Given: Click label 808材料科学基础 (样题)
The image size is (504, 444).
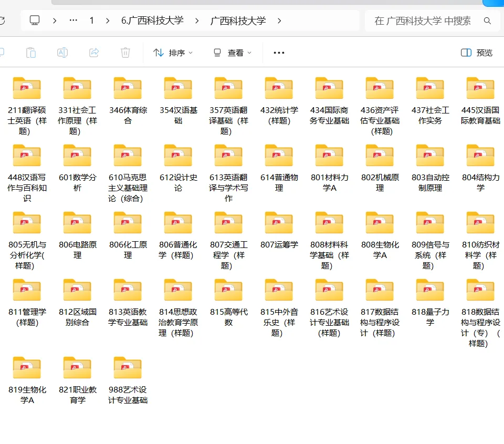Looking at the screenshot, I should pyautogui.click(x=330, y=255).
